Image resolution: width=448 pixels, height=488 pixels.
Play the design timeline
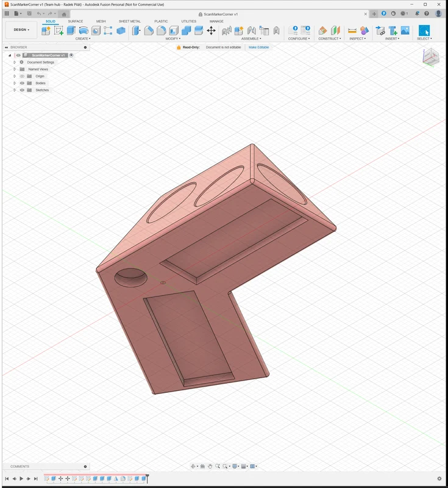[21, 478]
